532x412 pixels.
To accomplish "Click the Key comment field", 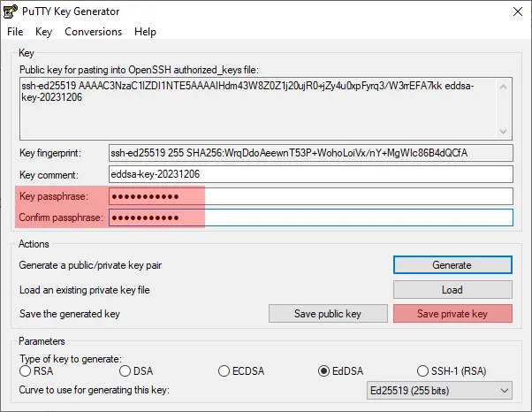I will (311, 174).
